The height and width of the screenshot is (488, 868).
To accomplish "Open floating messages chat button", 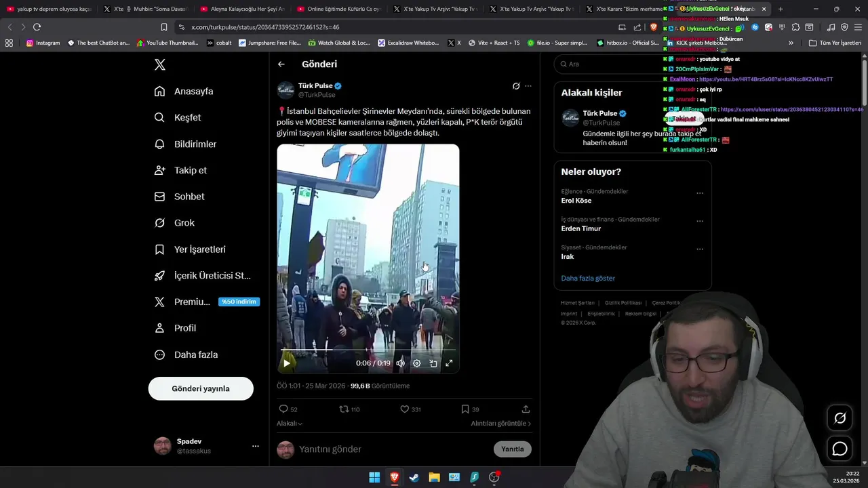I will click(x=840, y=449).
